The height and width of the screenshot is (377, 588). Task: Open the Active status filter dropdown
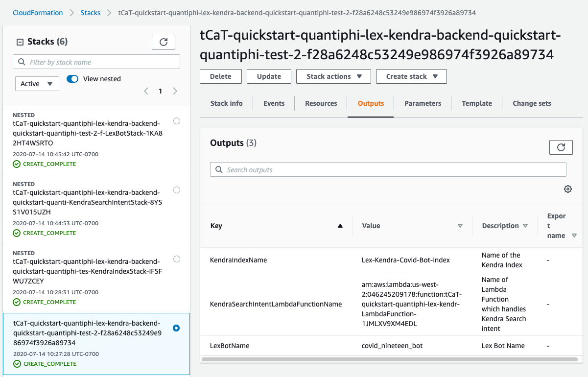pyautogui.click(x=37, y=84)
